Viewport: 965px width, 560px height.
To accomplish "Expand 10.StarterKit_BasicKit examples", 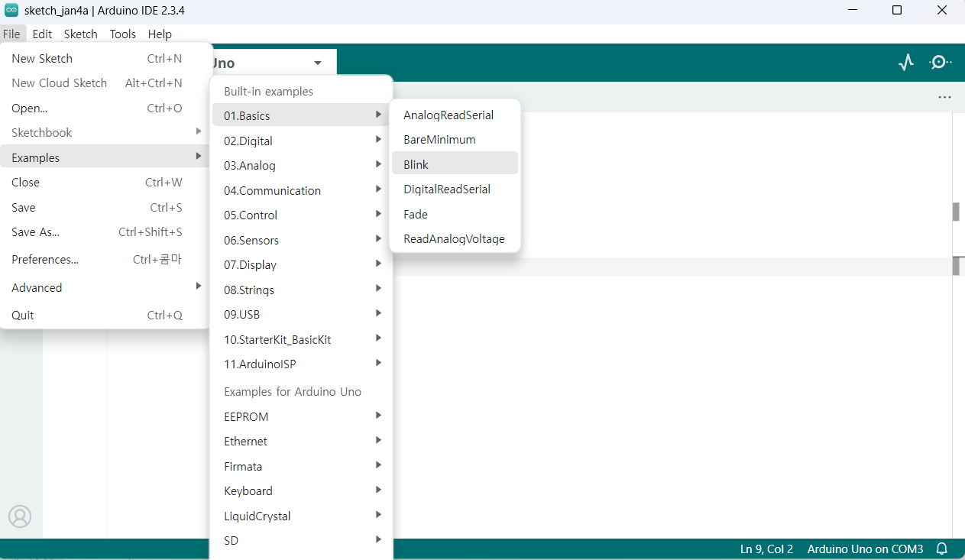I will tap(301, 339).
